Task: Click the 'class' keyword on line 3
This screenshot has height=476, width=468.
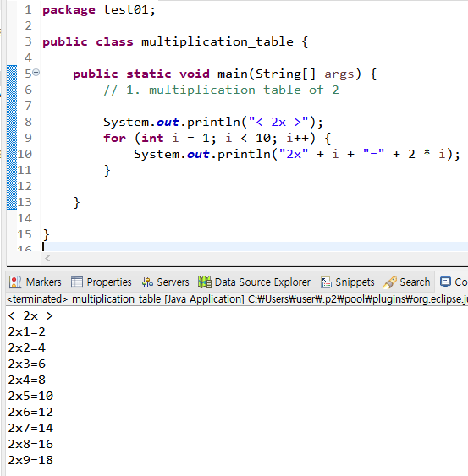Action: pos(114,41)
